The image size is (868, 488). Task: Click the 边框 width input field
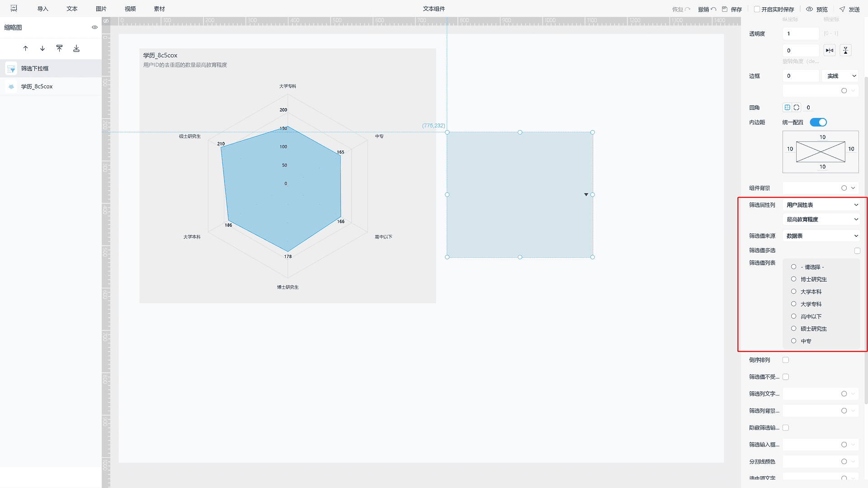click(x=801, y=76)
